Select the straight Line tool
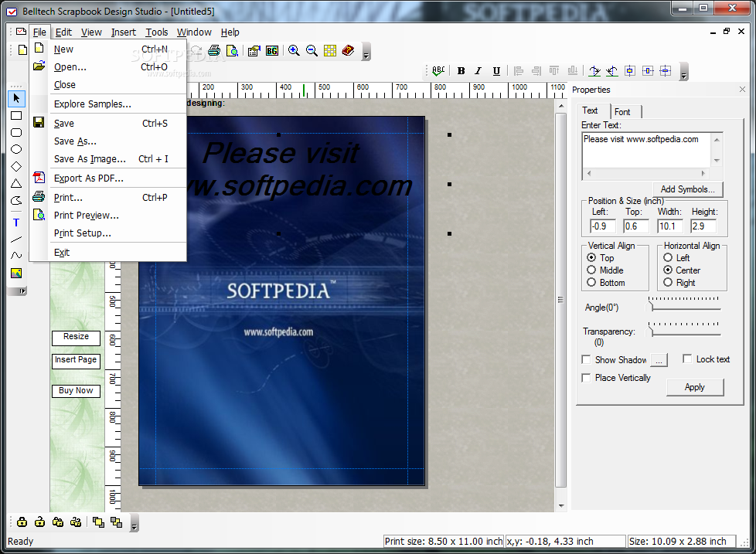756x554 pixels. pos(16,240)
